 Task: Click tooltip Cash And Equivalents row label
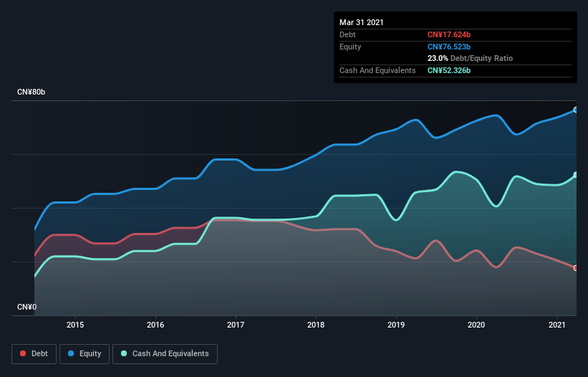point(377,70)
